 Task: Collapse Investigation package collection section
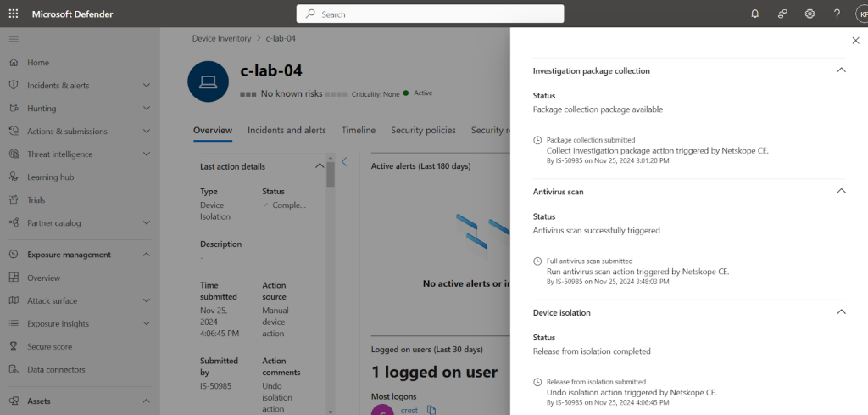click(x=841, y=70)
